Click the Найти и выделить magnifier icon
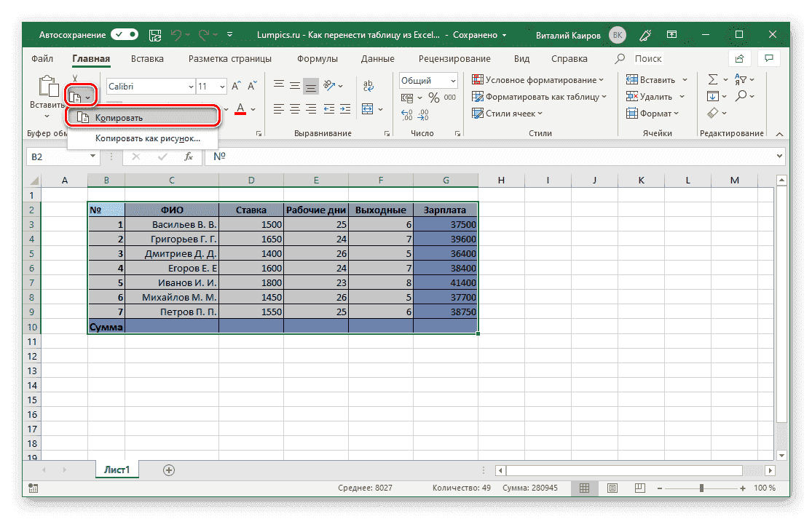The image size is (812, 519). [x=741, y=95]
